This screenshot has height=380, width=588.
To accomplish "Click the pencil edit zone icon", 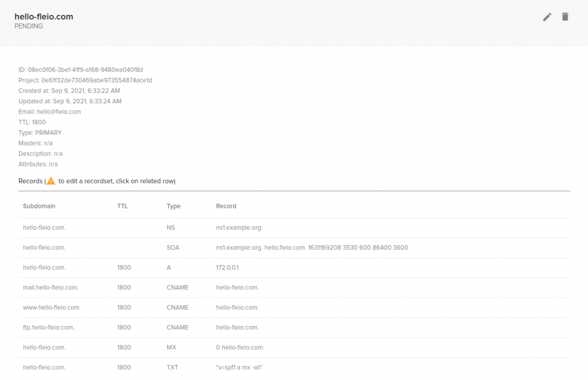I will 547,17.
